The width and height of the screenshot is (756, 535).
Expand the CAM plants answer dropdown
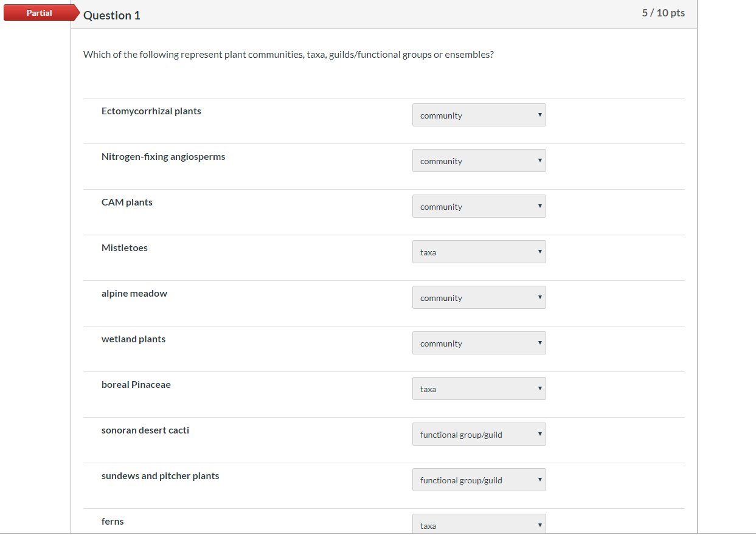coord(479,206)
